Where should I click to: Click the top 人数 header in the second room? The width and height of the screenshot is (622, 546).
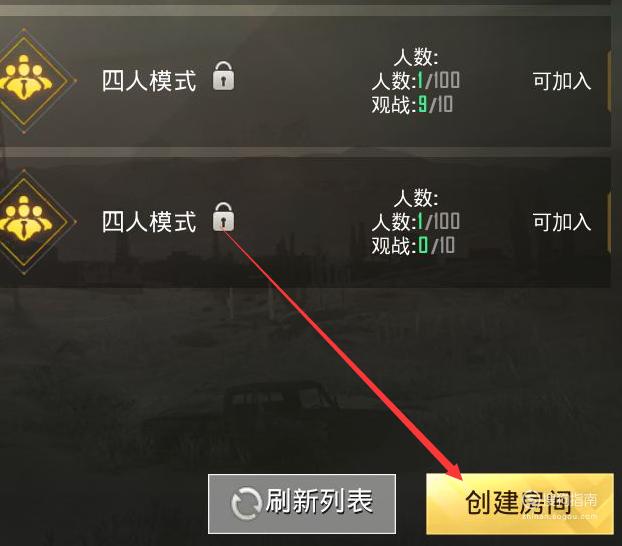pos(416,198)
